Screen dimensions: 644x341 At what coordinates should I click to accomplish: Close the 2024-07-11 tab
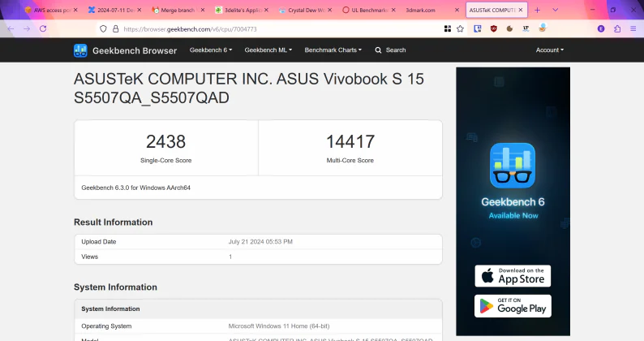pyautogui.click(x=140, y=10)
